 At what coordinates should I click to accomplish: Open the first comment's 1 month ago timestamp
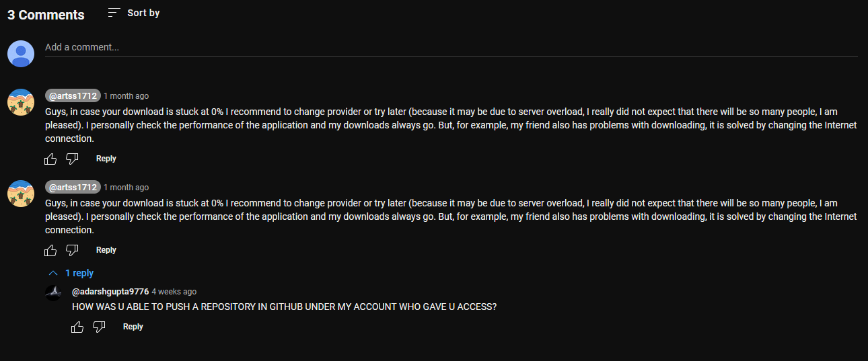tap(126, 96)
